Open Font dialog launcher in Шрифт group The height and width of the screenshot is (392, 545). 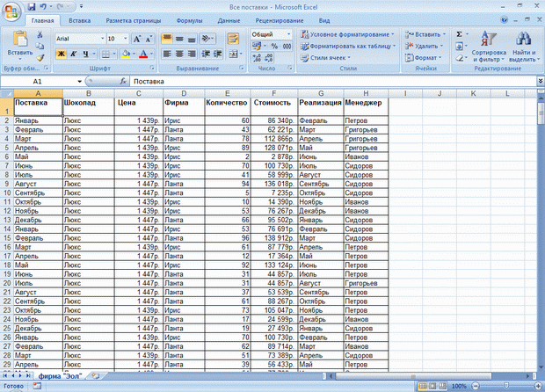(152, 68)
